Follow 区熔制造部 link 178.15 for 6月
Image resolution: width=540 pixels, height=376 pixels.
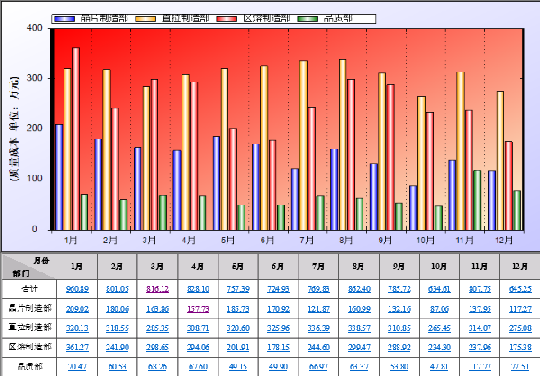pyautogui.click(x=278, y=347)
